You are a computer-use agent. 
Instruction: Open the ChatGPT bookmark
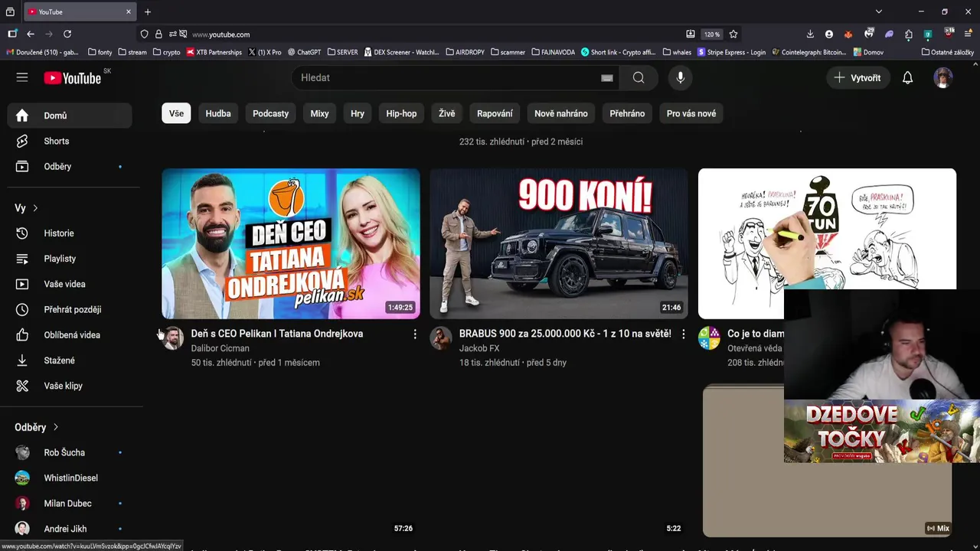(304, 52)
